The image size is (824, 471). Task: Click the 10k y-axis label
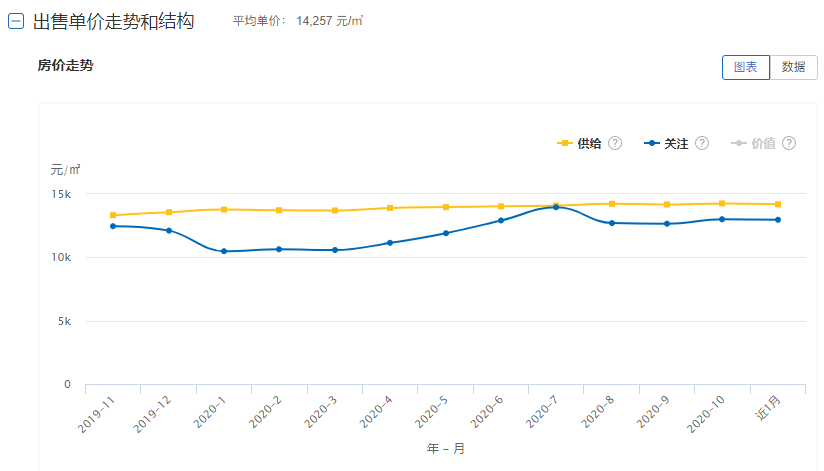(x=61, y=258)
